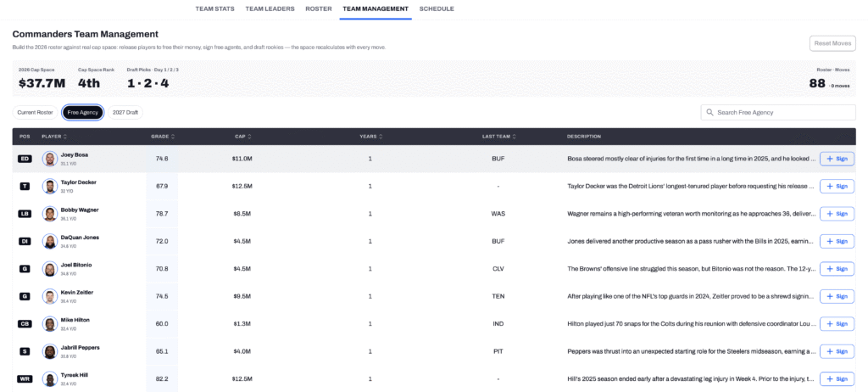The image size is (868, 392).
Task: Sign Mike Hilton
Action: coord(837,324)
